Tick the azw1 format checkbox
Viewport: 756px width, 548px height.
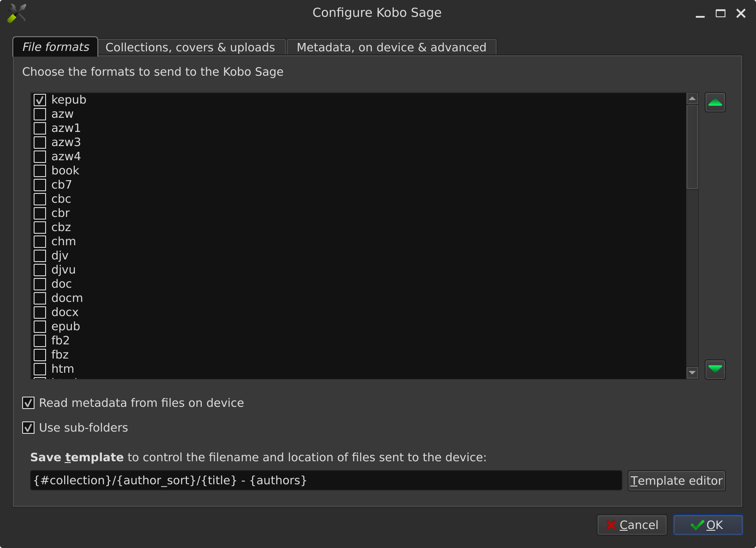(x=40, y=128)
